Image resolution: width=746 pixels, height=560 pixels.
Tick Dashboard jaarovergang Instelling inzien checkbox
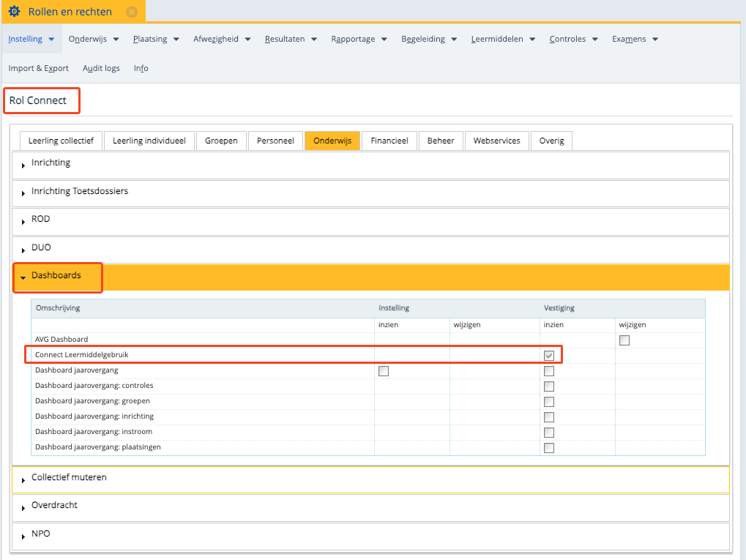pos(384,371)
